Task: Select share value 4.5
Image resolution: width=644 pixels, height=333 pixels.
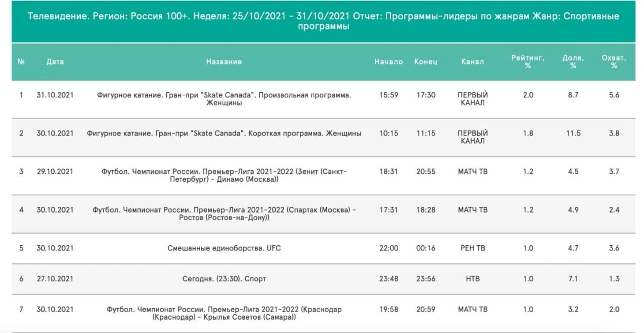Action: click(573, 172)
